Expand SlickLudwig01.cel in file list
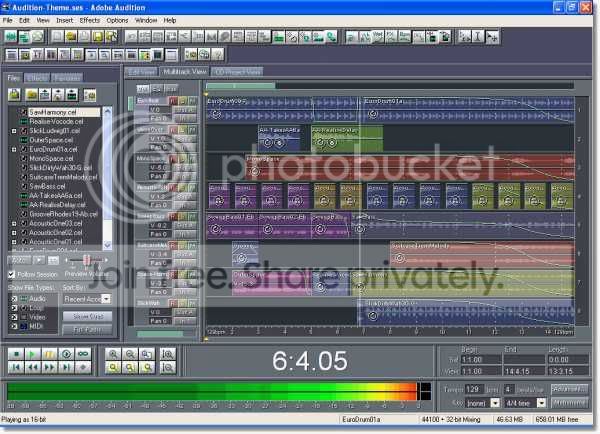This screenshot has width=600, height=434. [14, 131]
